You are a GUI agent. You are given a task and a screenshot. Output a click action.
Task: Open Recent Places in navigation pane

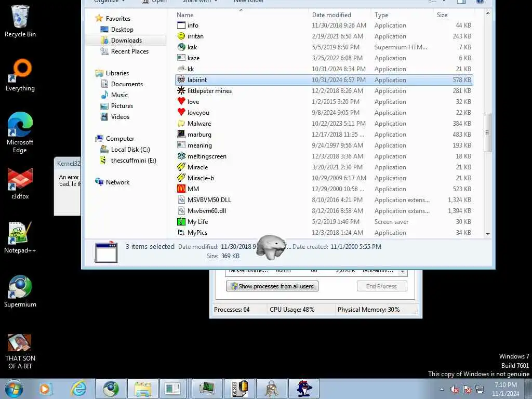(129, 51)
